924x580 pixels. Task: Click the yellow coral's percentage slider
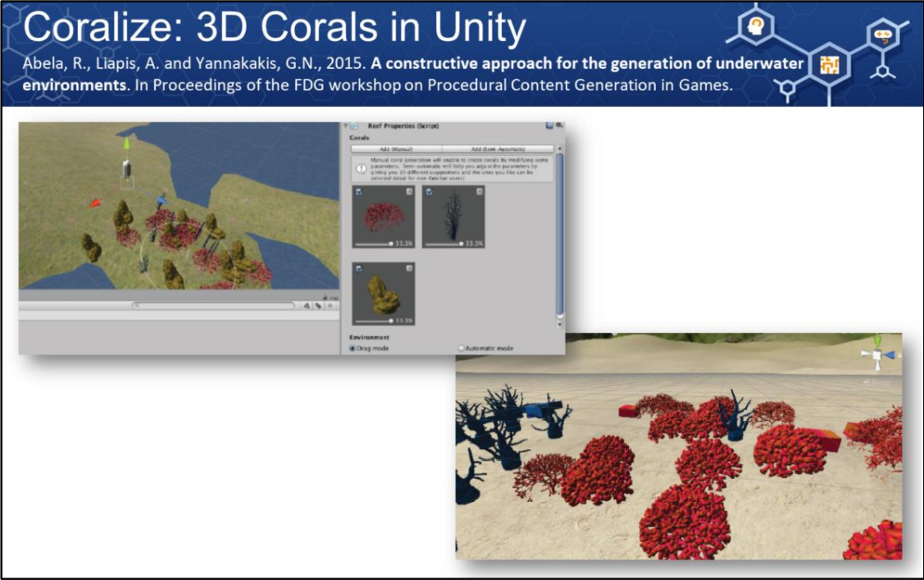(x=374, y=321)
